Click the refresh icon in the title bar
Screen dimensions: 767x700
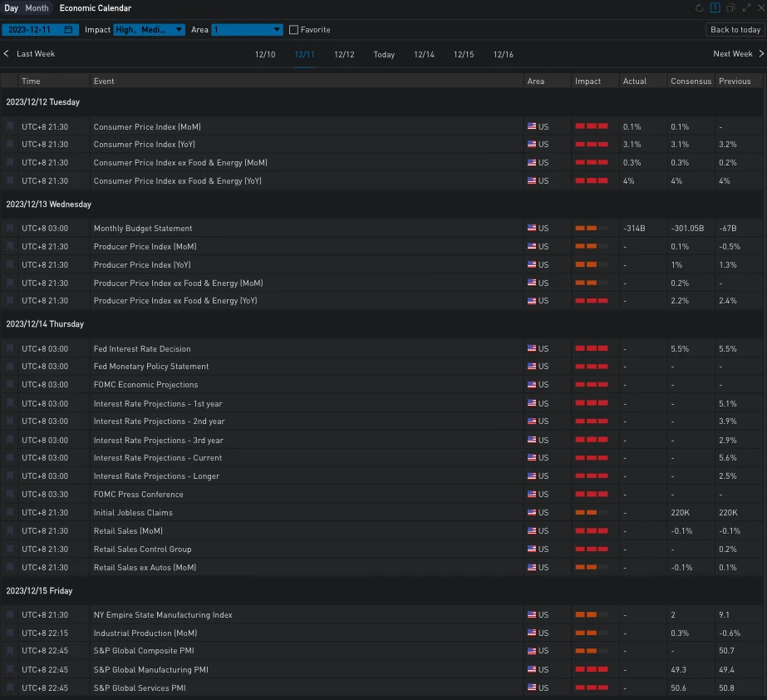pos(700,8)
